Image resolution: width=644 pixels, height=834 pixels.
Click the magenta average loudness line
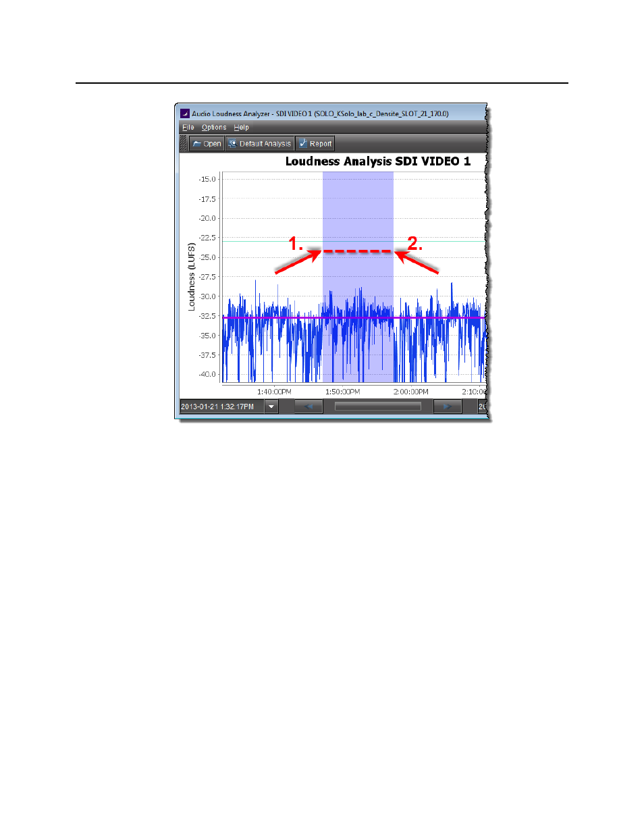tap(354, 317)
